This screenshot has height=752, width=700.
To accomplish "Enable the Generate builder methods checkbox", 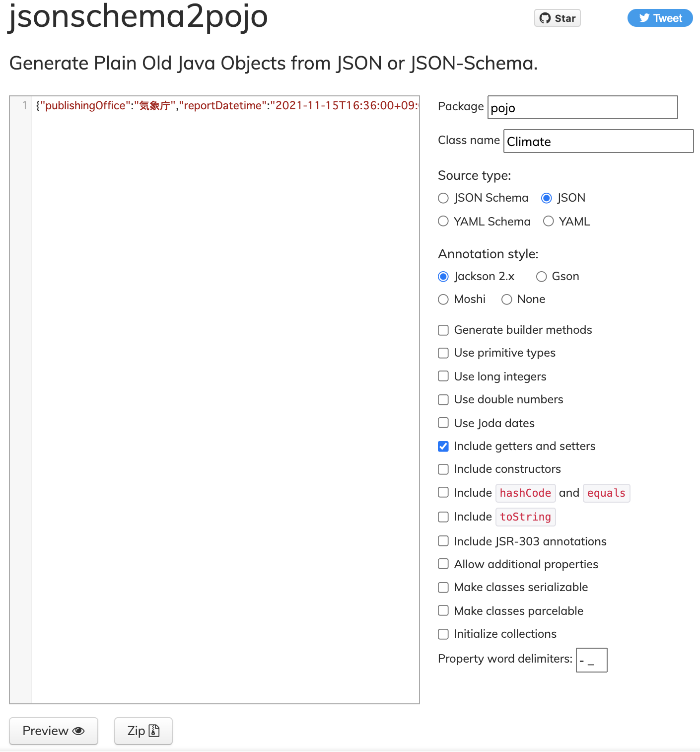I will [443, 330].
